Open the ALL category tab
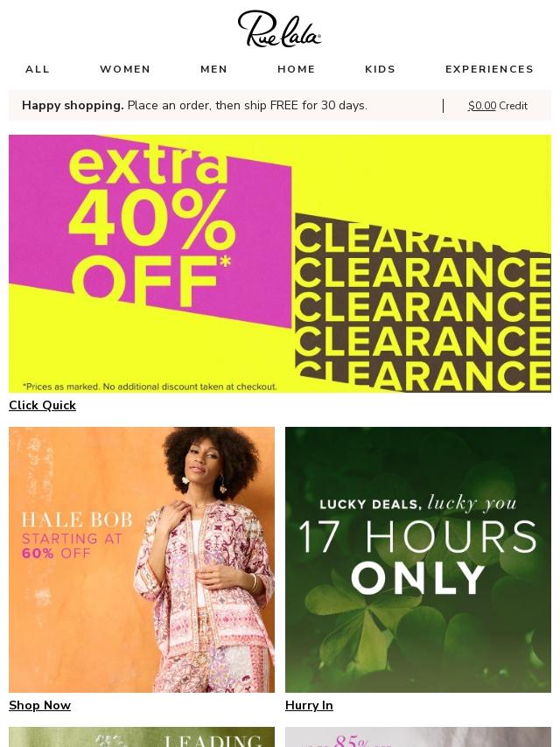The height and width of the screenshot is (747, 560). pos(38,69)
